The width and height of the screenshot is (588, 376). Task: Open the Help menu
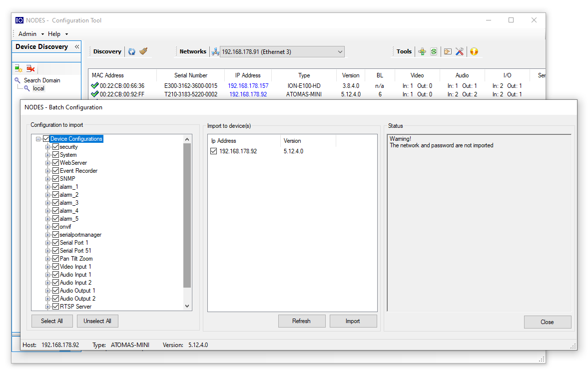[x=54, y=34]
